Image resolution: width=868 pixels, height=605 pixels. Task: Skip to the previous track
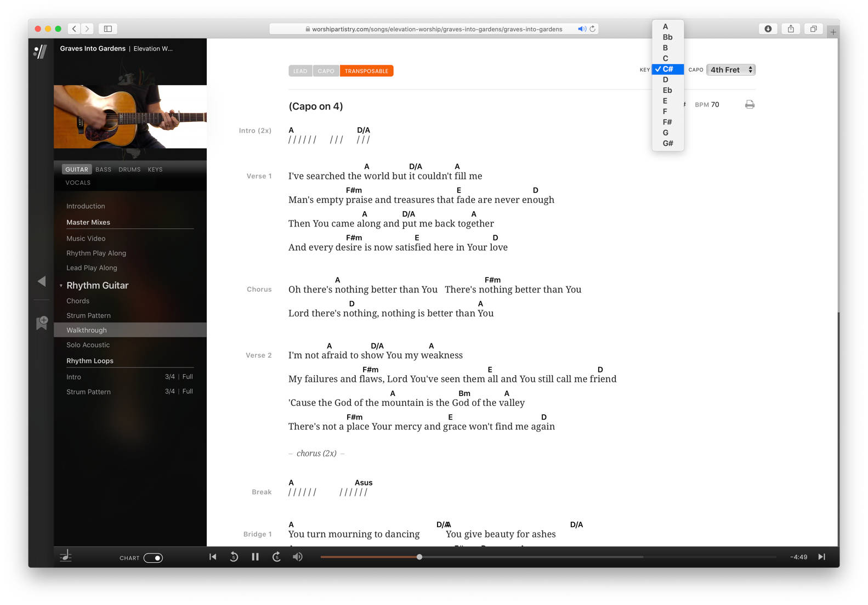coord(213,557)
